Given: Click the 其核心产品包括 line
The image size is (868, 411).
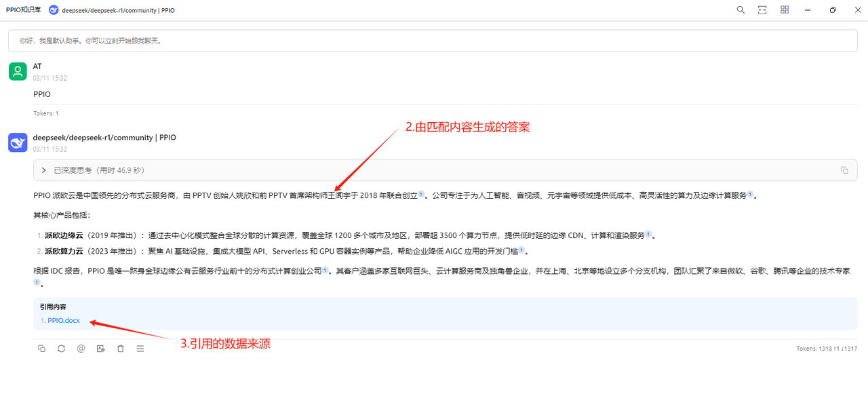Looking at the screenshot, I should [x=62, y=216].
